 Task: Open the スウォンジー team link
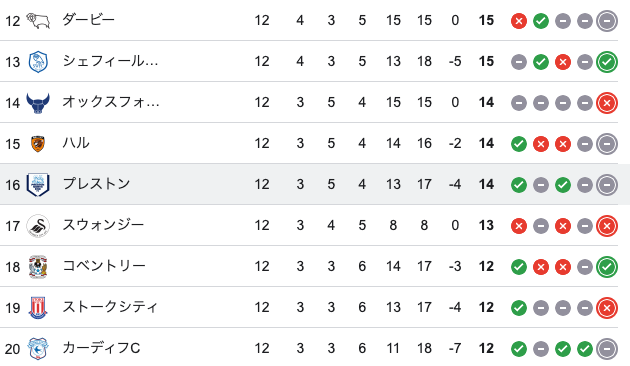(103, 225)
